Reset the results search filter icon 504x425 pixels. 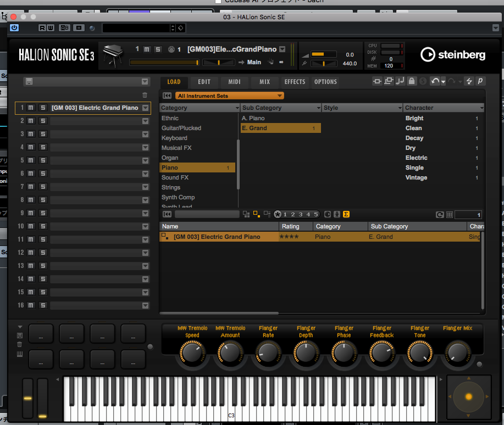click(x=167, y=214)
